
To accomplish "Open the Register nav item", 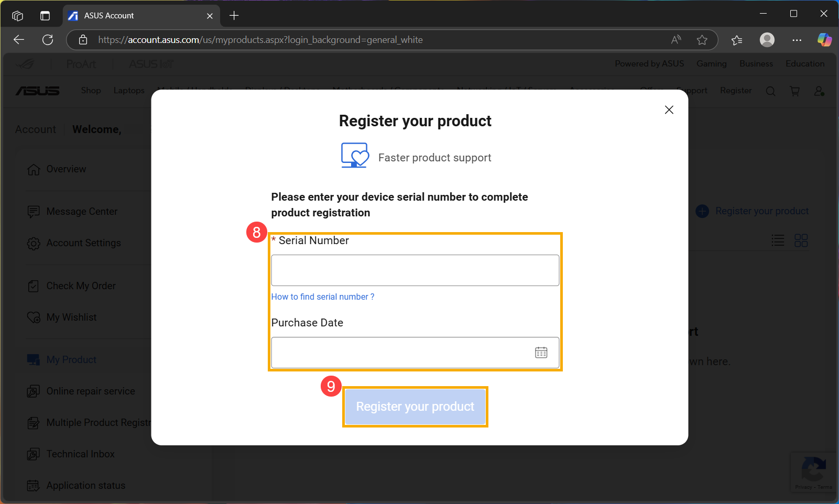I will click(x=736, y=91).
